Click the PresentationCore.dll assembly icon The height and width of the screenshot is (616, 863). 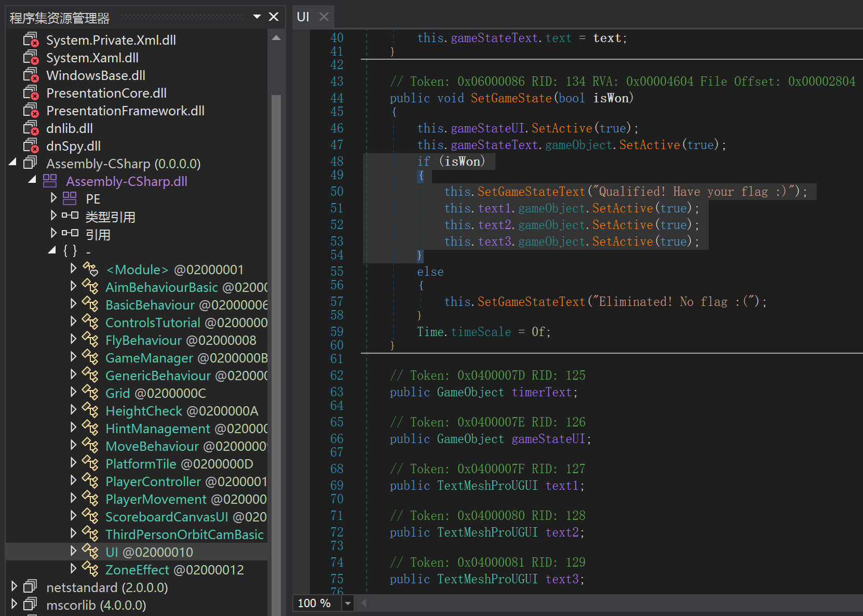pyautogui.click(x=31, y=93)
